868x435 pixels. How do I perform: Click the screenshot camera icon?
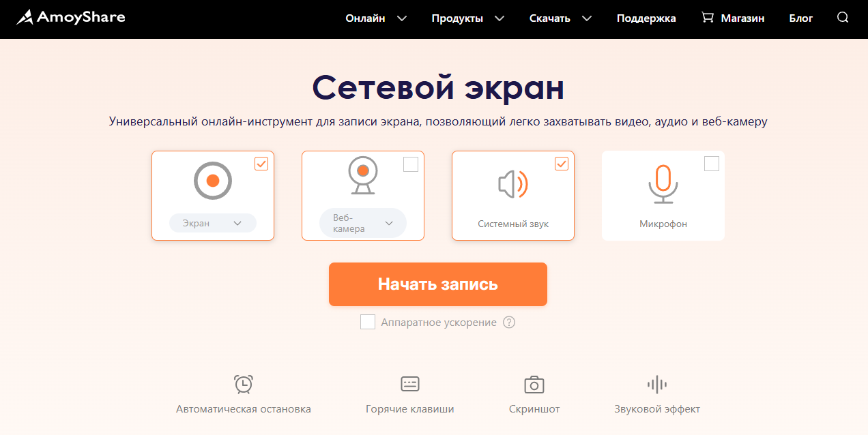point(534,384)
